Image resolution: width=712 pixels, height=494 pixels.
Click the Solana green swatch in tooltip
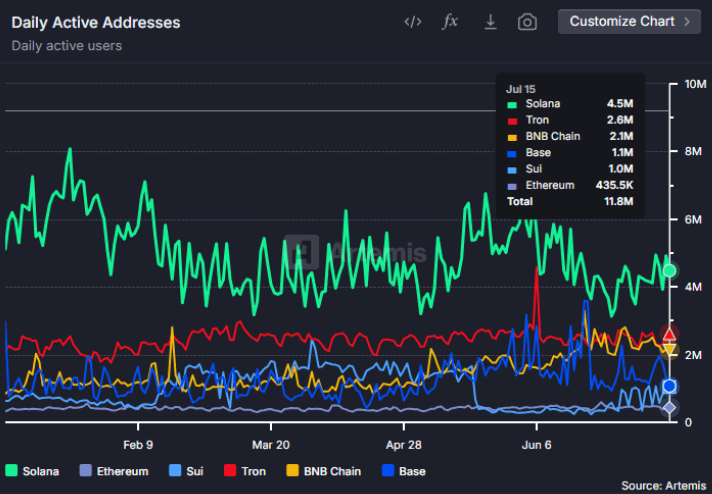coord(511,103)
